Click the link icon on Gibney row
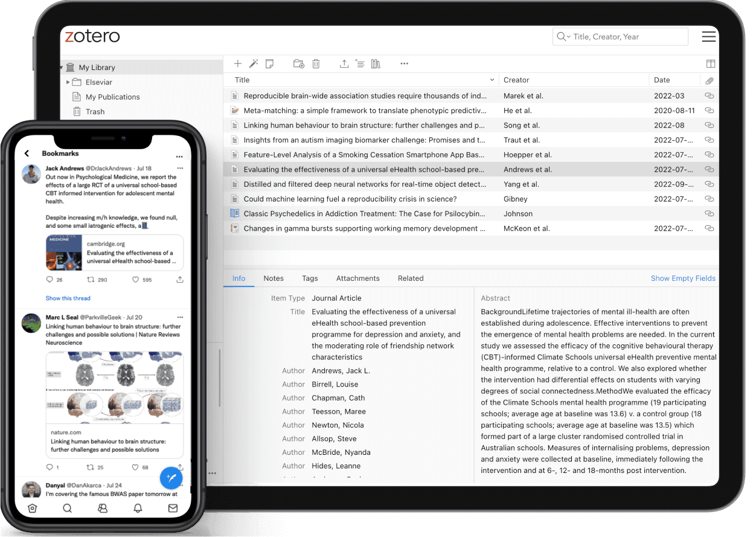This screenshot has height=537, width=756. pos(710,199)
